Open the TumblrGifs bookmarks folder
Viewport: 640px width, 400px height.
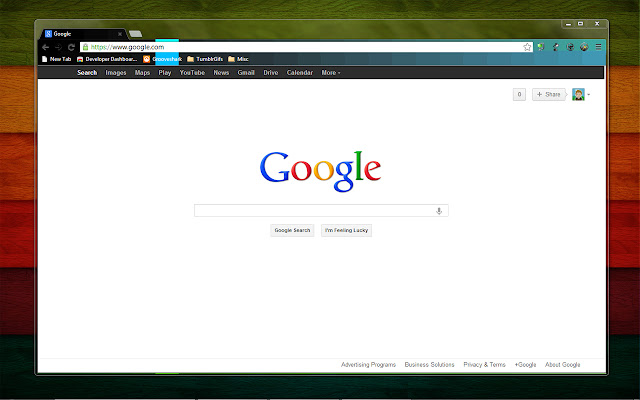pos(205,59)
